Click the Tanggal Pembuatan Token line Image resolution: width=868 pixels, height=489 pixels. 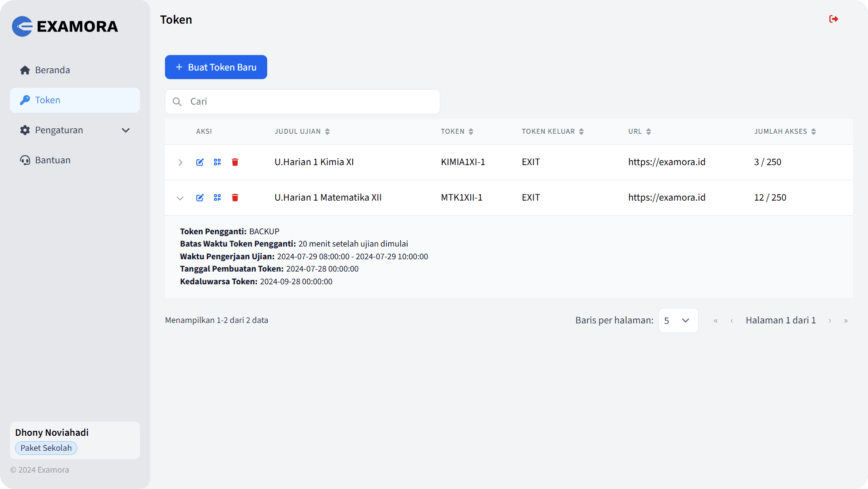coord(269,269)
